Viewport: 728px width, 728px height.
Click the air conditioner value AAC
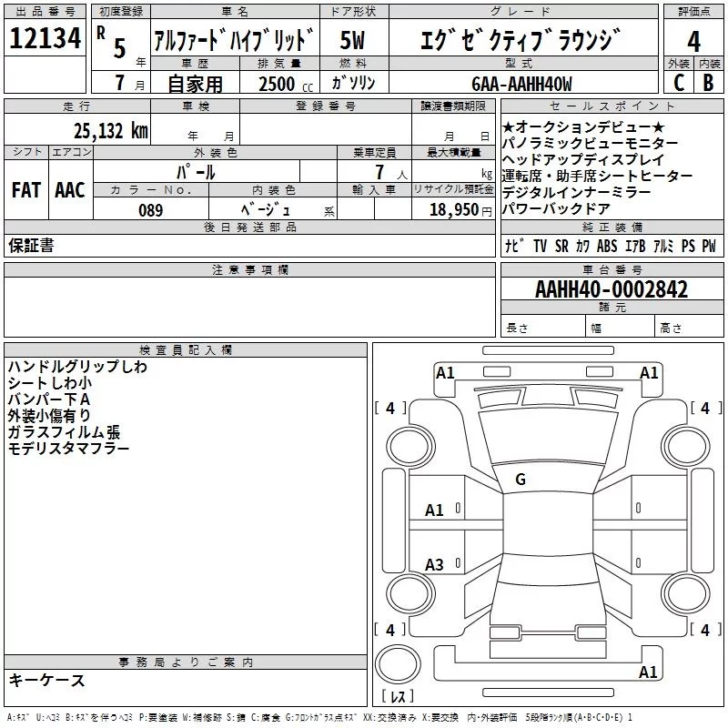coord(70,190)
